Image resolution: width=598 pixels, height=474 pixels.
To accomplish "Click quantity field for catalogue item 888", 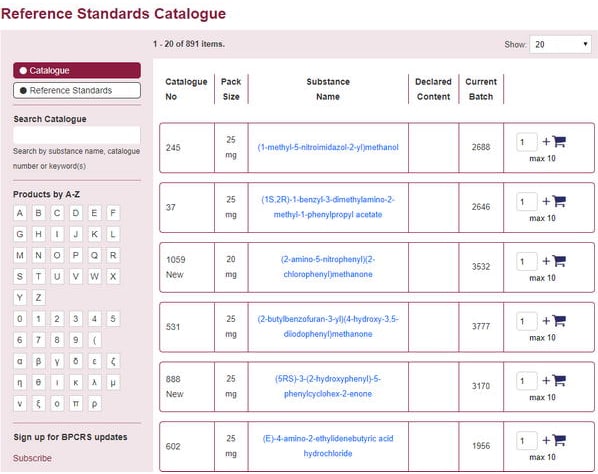I will [x=527, y=381].
